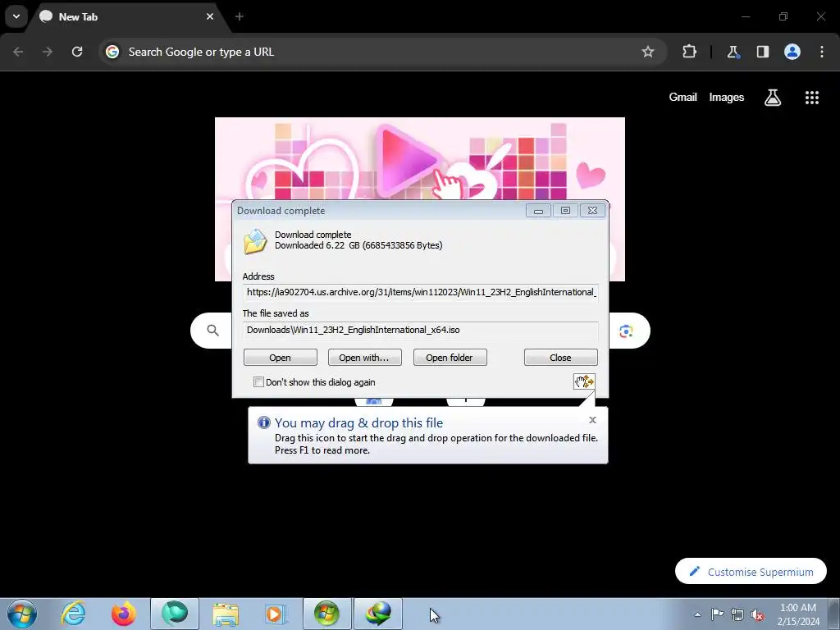This screenshot has width=840, height=630.
Task: Expand the tab search dropdown
Action: click(16, 16)
